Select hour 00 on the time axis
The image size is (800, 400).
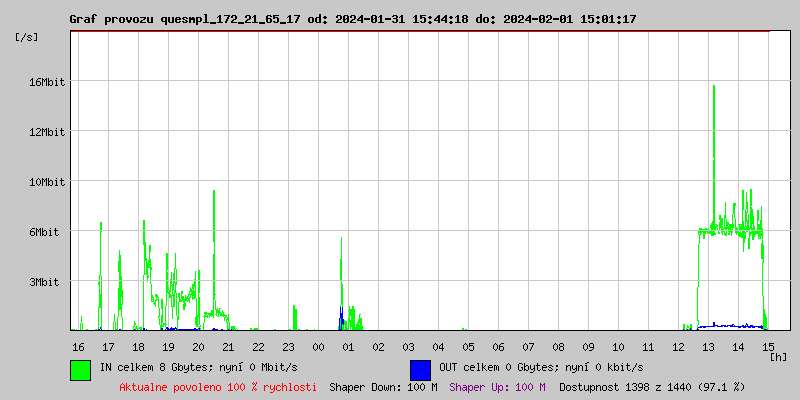click(318, 346)
